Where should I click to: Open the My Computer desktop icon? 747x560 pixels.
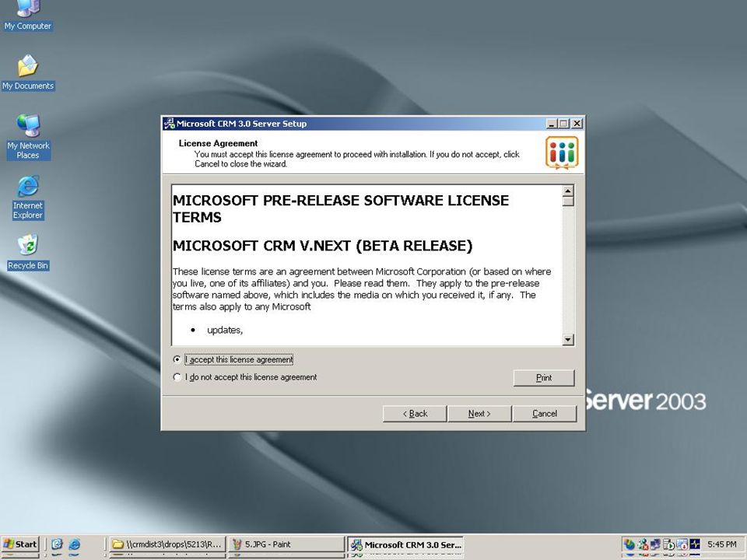(x=28, y=16)
